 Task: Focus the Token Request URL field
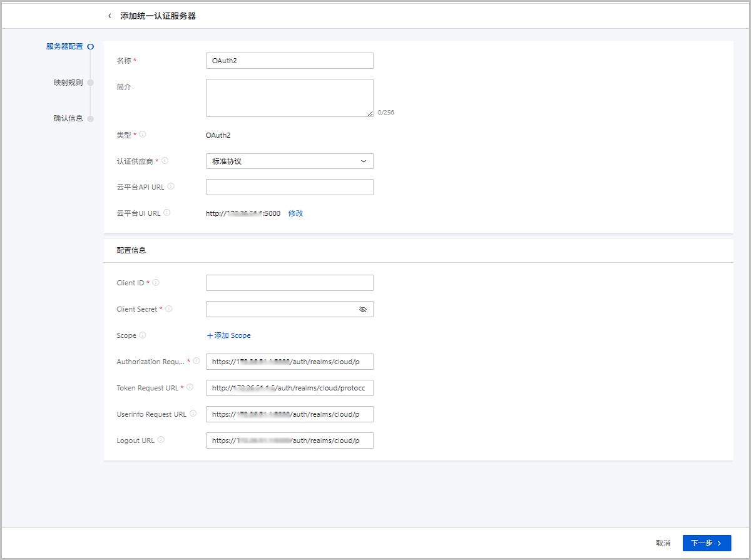point(290,388)
